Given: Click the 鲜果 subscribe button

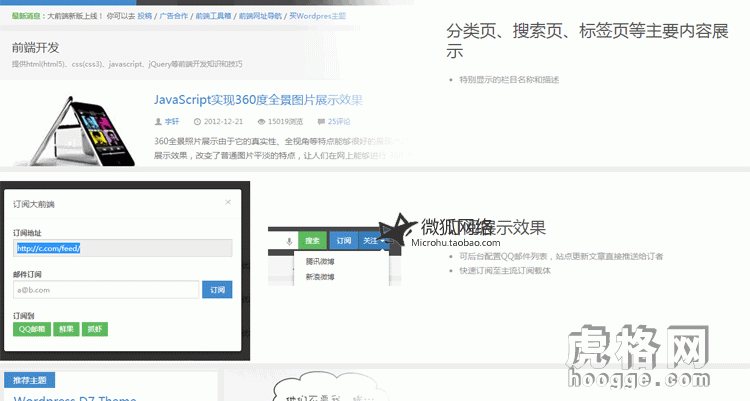Looking at the screenshot, I should 66,328.
